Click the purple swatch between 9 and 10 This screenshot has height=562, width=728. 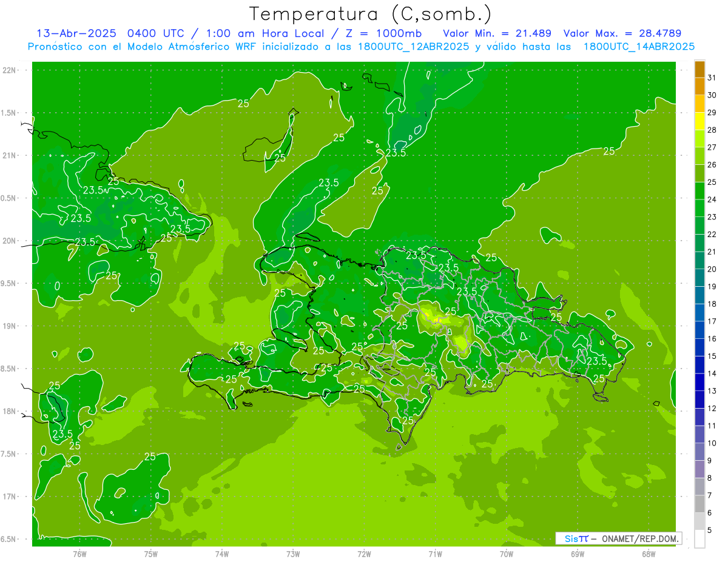click(x=699, y=452)
